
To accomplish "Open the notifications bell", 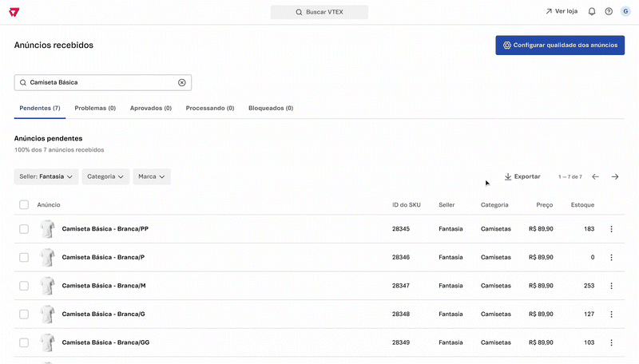I will (592, 12).
